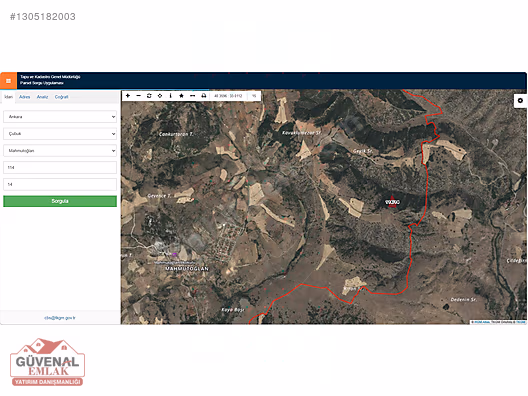Viewport: 528px width, 396px height.
Task: Click the zoom level value in toolbar
Action: tap(254, 96)
